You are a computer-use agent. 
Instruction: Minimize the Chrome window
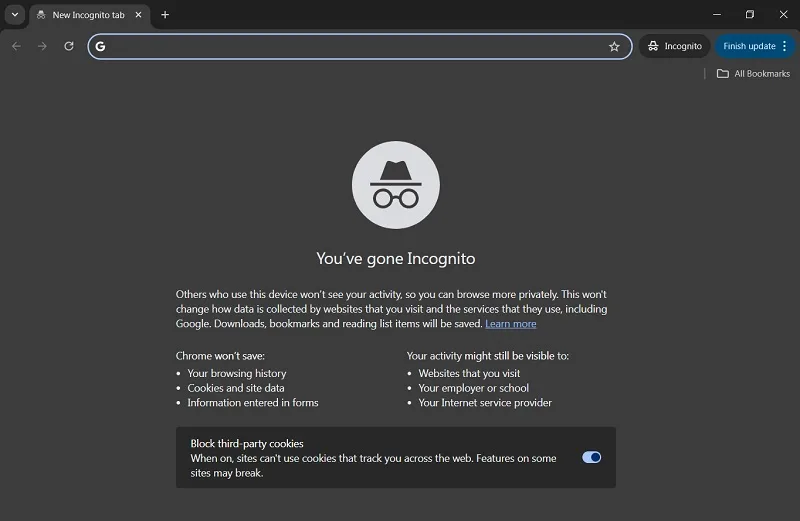point(717,14)
